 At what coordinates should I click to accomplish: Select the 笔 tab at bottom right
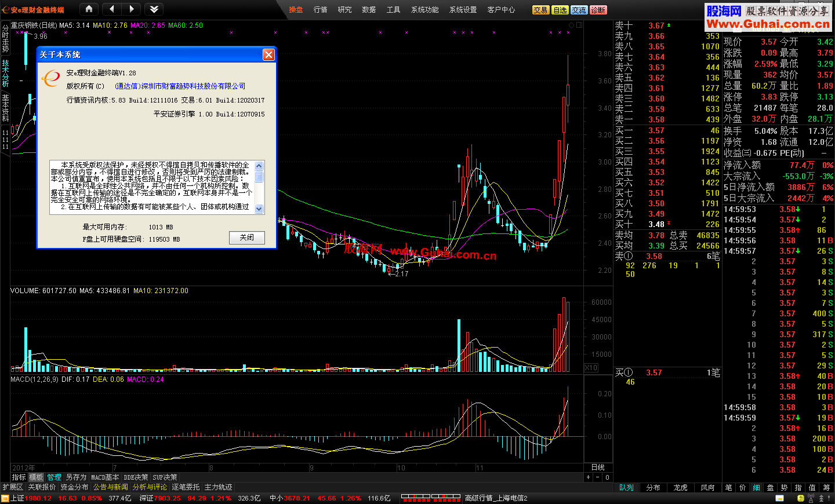click(x=729, y=488)
